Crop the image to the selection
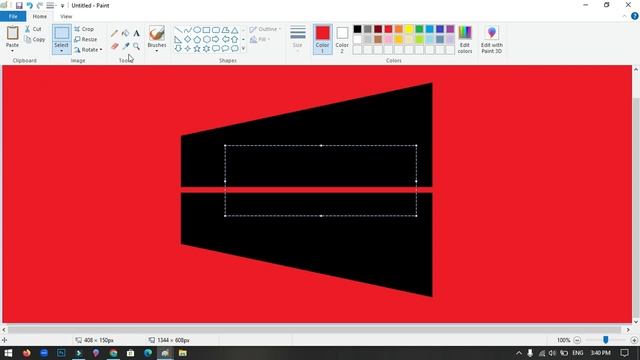Image resolution: width=640 pixels, height=360 pixels. click(x=84, y=29)
